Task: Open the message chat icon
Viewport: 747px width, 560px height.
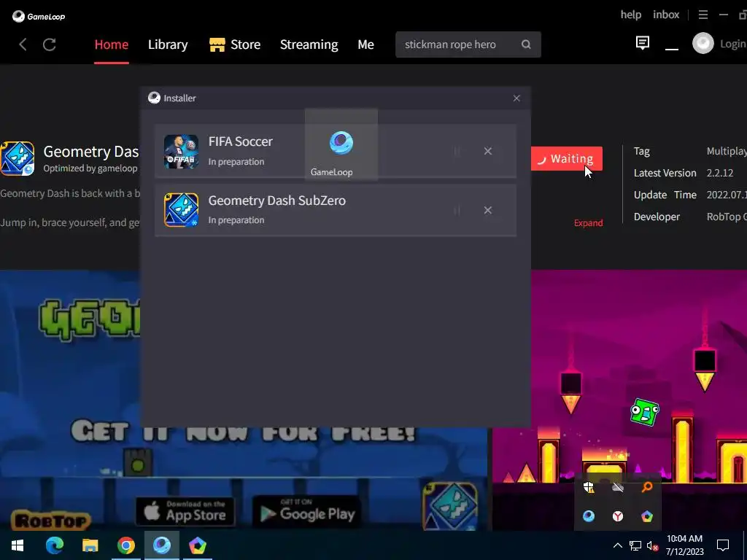Action: [x=642, y=43]
